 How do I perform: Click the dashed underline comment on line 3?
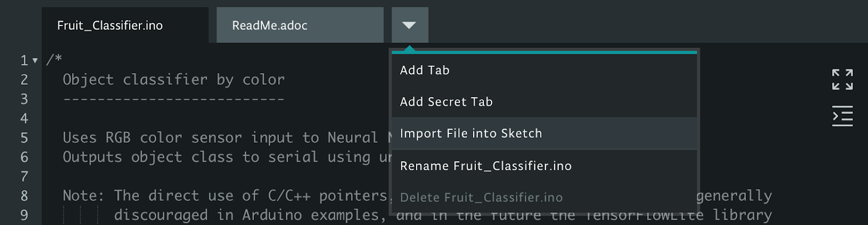pos(174,99)
